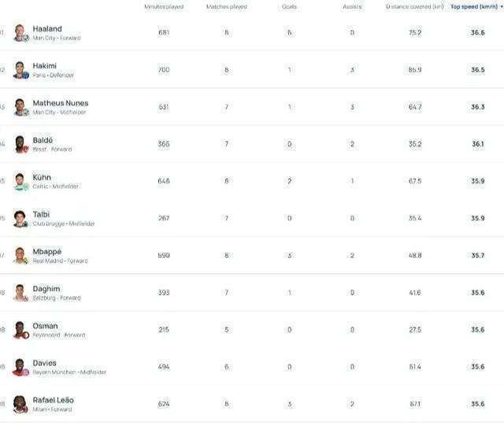Viewport: 504px width, 425px height.
Task: Sort by Distance covered column
Action: tap(415, 7)
